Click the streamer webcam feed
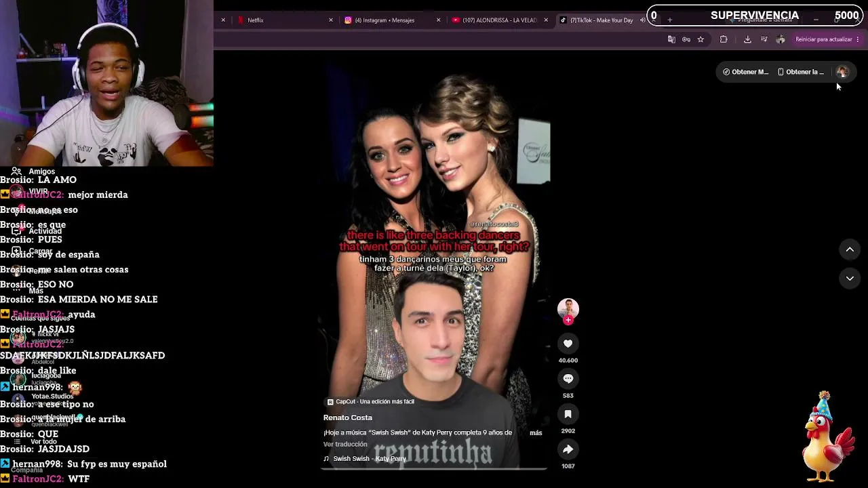Screen dimensions: 868x488 coord(106,83)
